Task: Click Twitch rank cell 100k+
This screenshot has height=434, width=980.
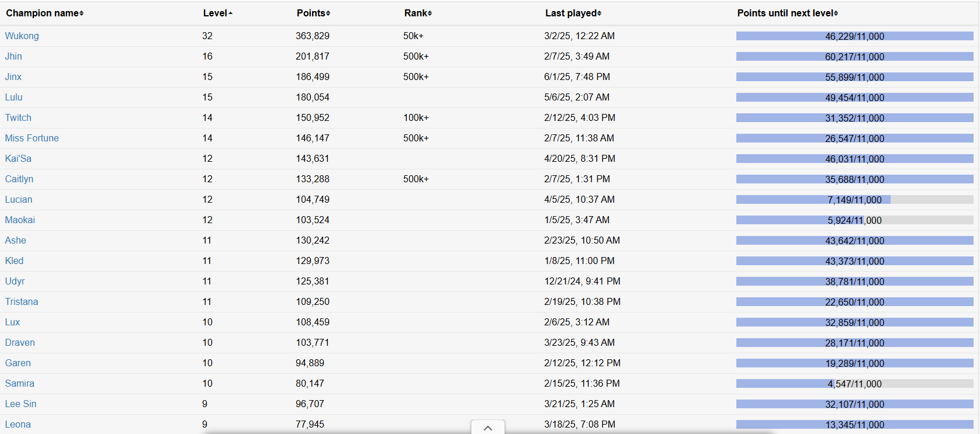Action: click(416, 117)
